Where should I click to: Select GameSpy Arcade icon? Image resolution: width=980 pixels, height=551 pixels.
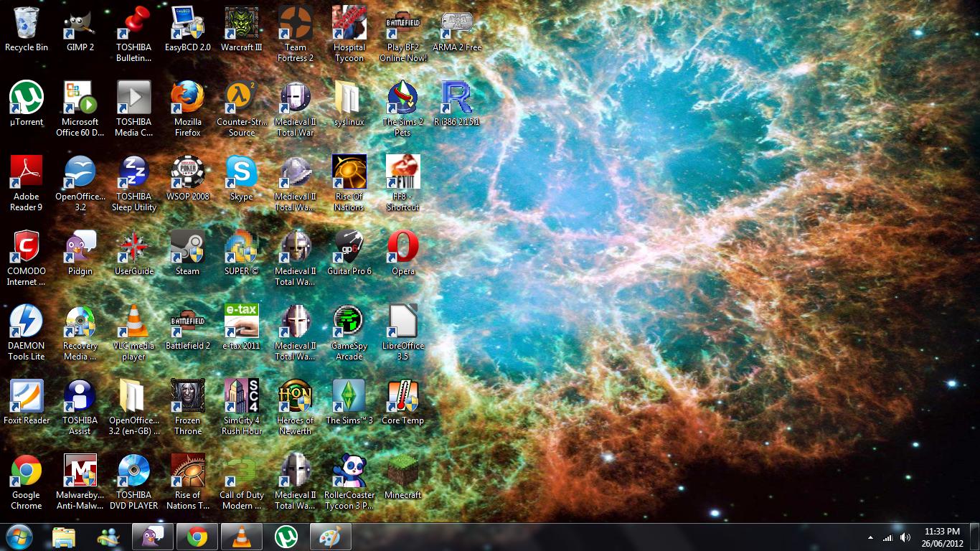[349, 333]
